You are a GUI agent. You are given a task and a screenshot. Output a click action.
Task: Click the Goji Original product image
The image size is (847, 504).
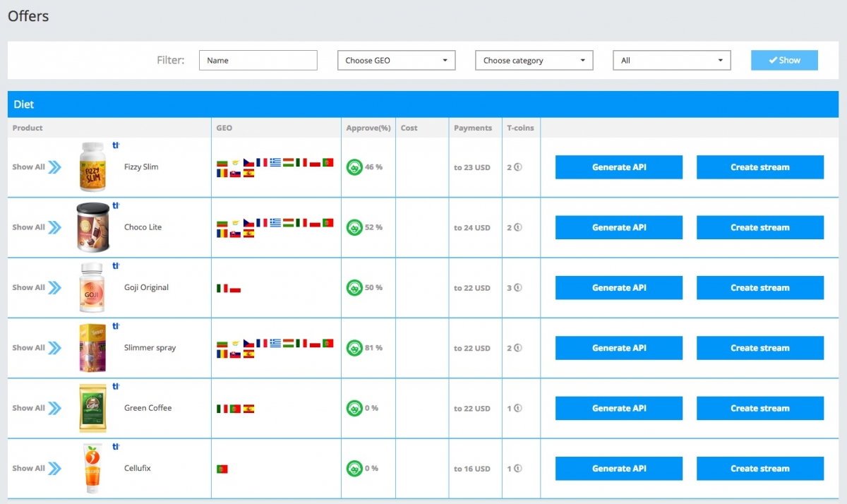click(92, 287)
